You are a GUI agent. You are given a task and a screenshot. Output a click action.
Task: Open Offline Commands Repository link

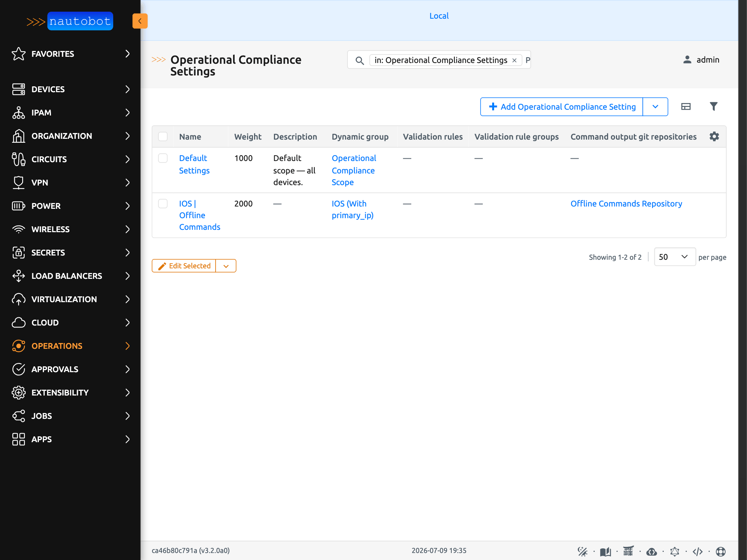coord(626,203)
